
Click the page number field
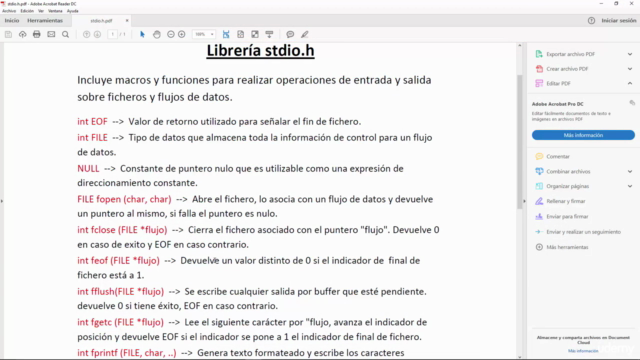tap(113, 35)
